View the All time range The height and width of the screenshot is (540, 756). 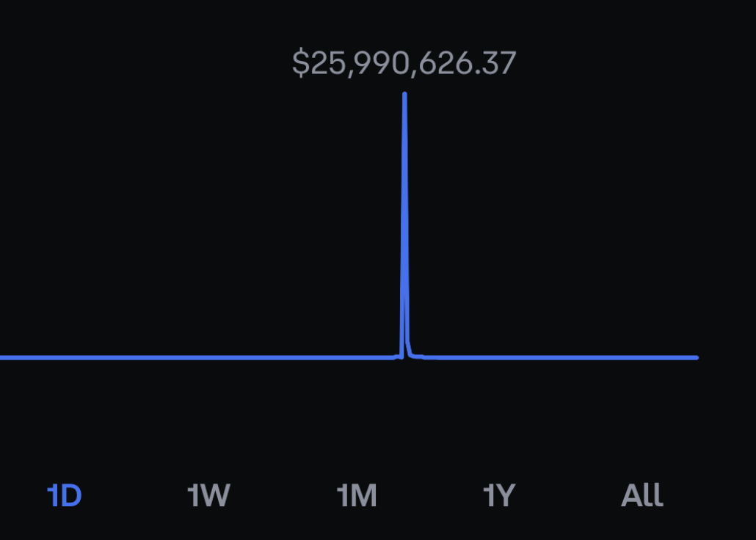[642, 497]
